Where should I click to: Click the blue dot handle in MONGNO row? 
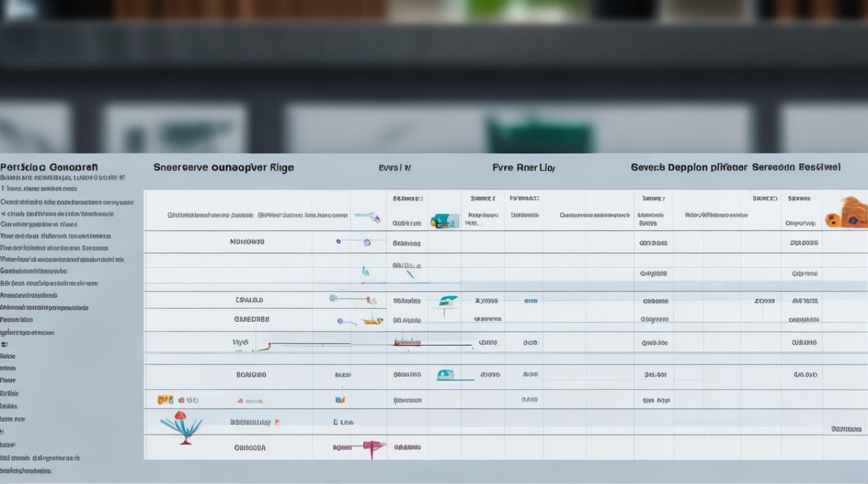[338, 242]
